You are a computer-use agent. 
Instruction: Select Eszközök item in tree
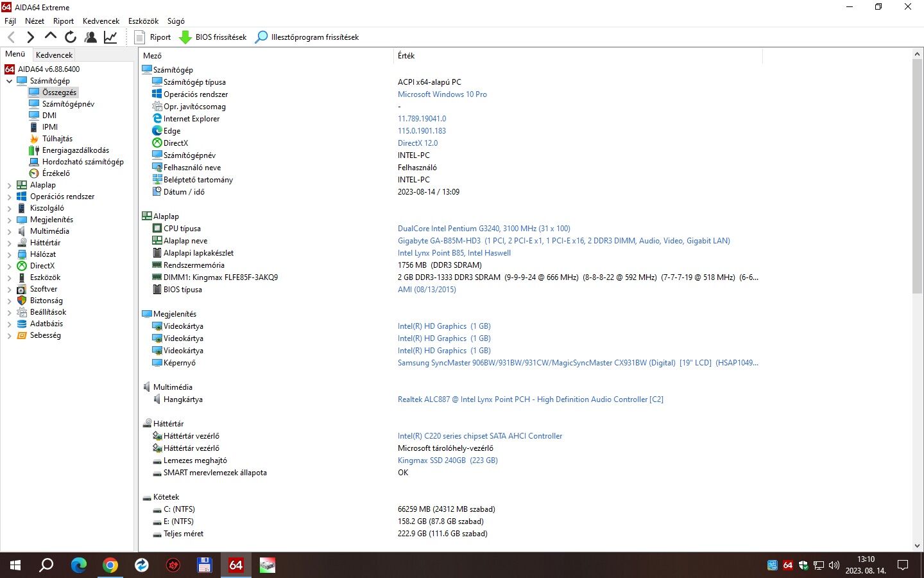coord(45,277)
